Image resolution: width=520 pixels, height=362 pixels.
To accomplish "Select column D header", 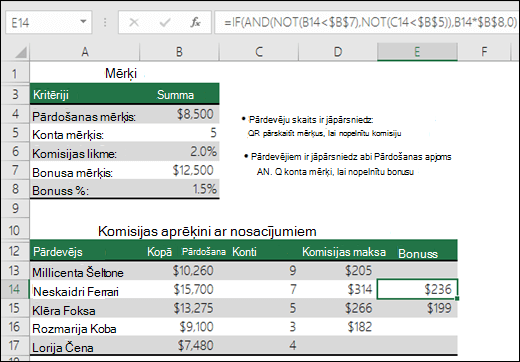I will [338, 52].
